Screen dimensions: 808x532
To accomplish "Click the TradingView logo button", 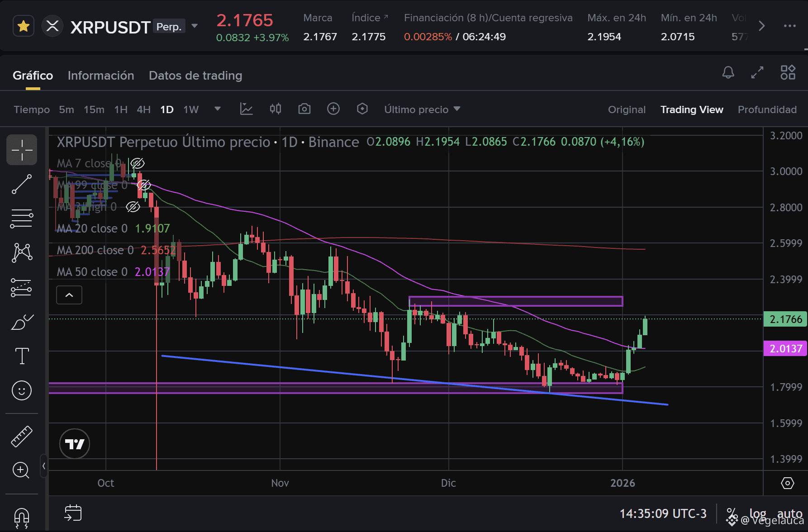I will pos(75,444).
